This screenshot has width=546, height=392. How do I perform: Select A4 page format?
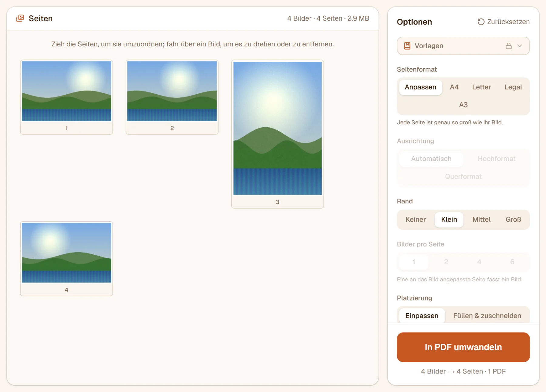454,87
